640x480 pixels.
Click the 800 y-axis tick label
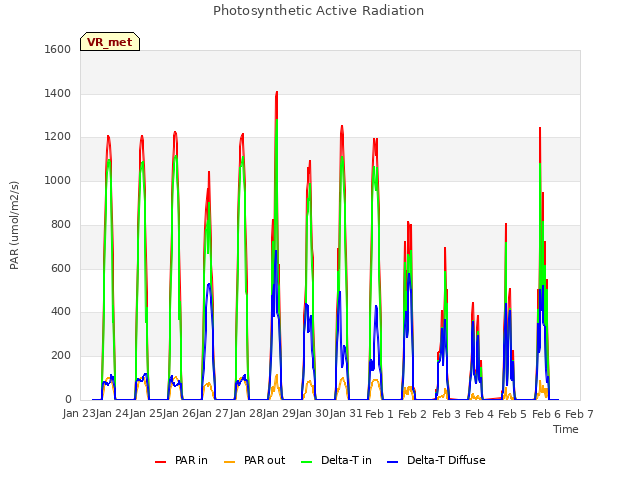[x=61, y=224]
